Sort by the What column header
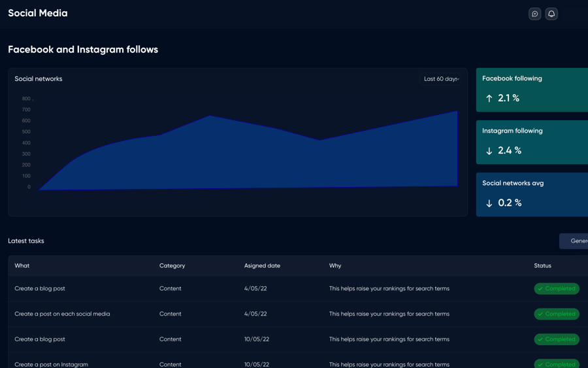588x368 pixels. [x=22, y=266]
